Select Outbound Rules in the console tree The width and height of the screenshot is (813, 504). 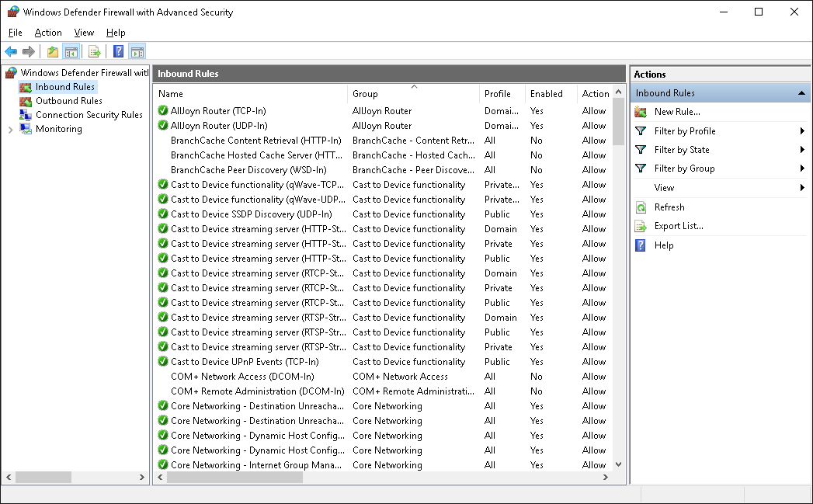64,100
